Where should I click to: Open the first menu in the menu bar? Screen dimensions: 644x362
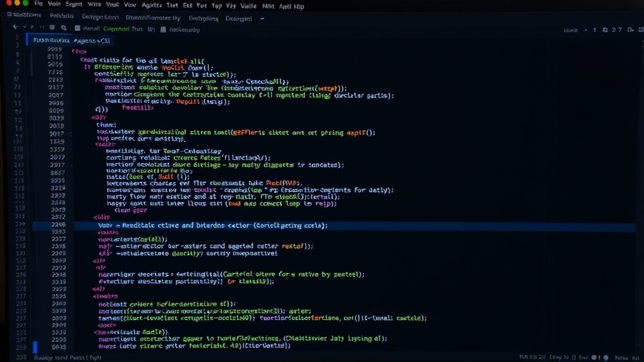38,4
